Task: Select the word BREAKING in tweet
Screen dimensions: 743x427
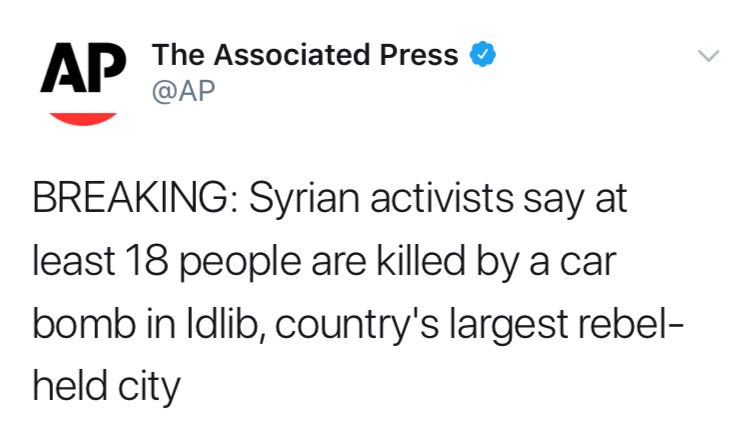Action: pos(131,198)
